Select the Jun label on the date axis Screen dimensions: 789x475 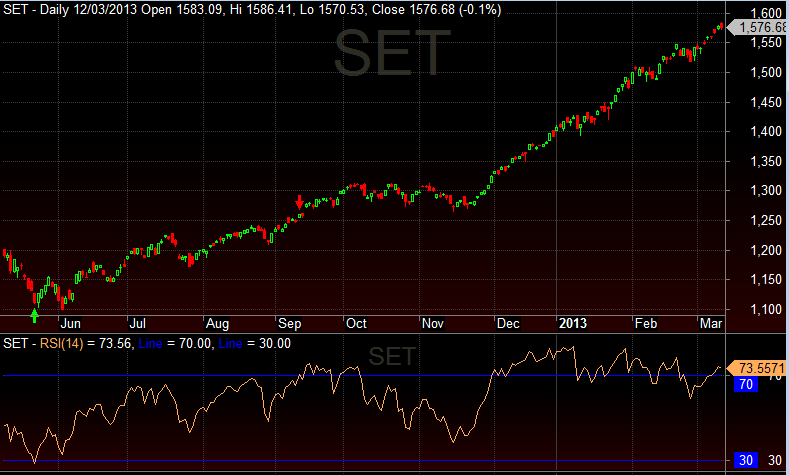[70, 324]
